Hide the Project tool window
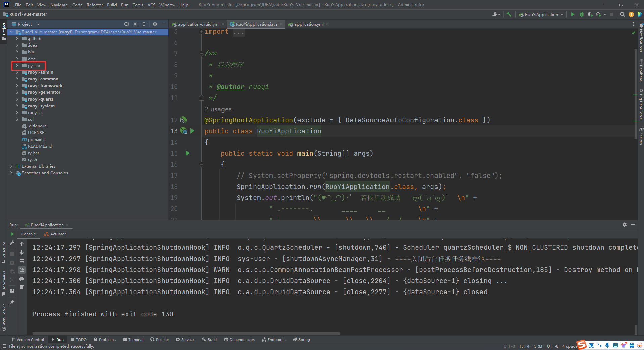The width and height of the screenshot is (644, 350). coord(164,24)
